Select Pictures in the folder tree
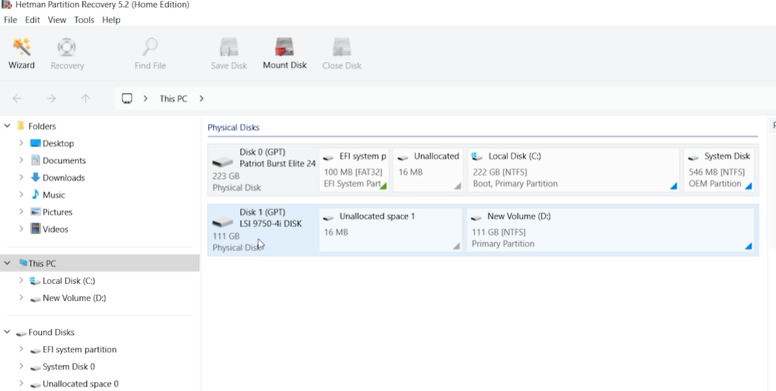 tap(51, 212)
